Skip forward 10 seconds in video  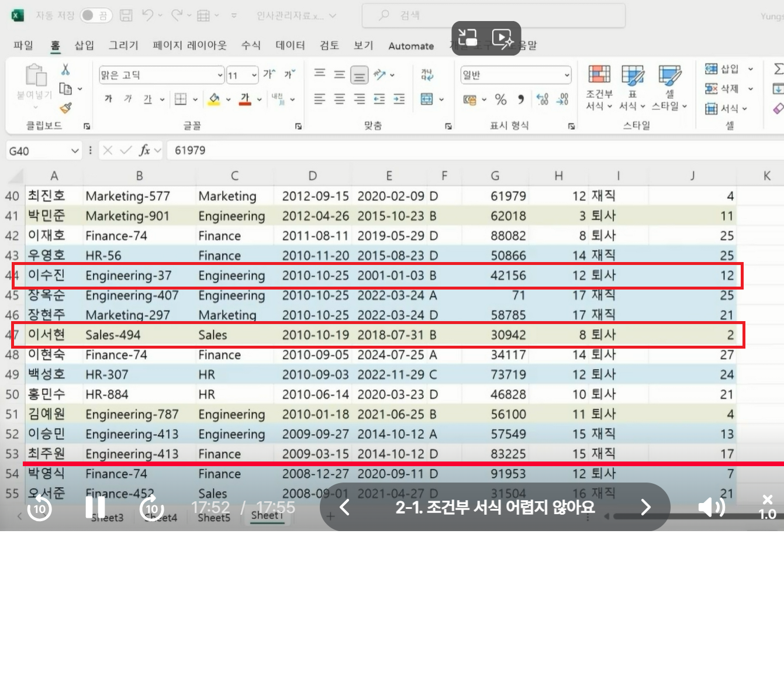(152, 507)
